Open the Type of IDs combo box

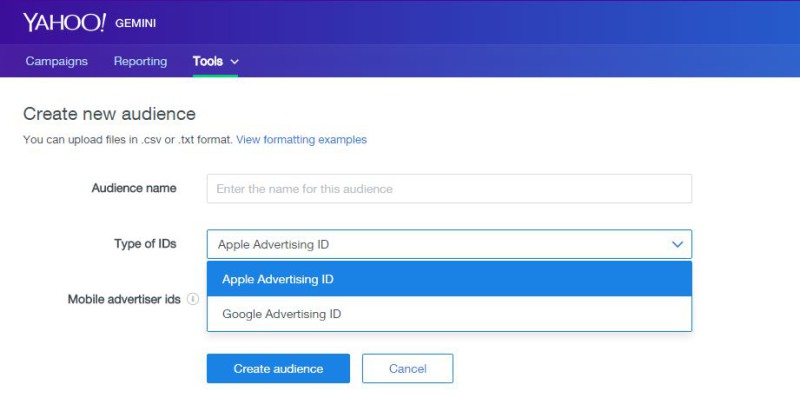click(449, 244)
